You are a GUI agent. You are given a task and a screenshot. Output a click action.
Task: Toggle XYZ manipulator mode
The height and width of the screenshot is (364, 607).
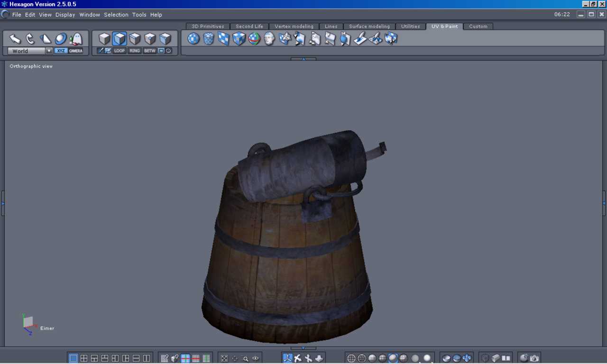(x=61, y=51)
